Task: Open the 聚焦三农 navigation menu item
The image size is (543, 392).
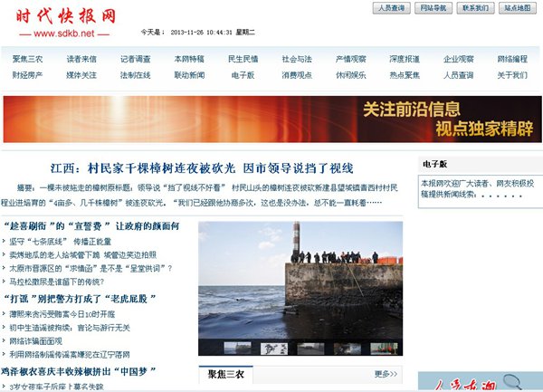Action: pyautogui.click(x=27, y=59)
